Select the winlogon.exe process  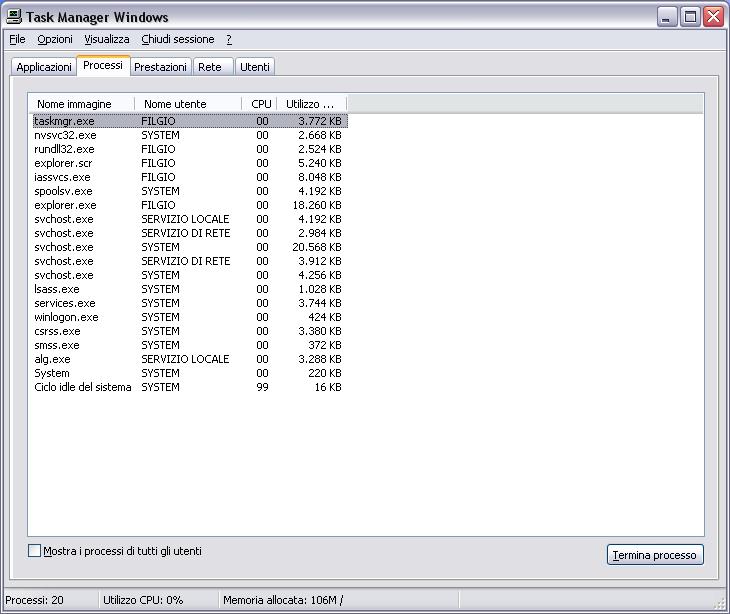pyautogui.click(x=190, y=317)
